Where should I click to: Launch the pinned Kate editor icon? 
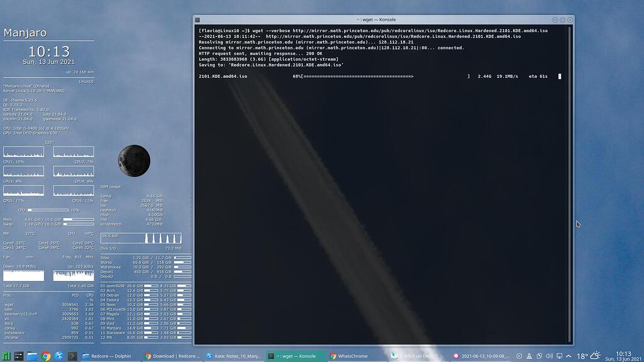tap(58, 356)
